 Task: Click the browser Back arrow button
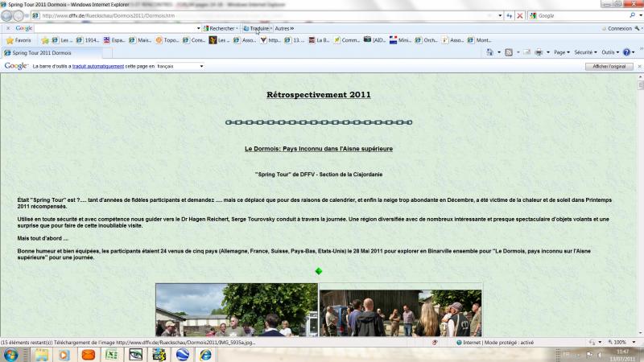click(x=6, y=15)
